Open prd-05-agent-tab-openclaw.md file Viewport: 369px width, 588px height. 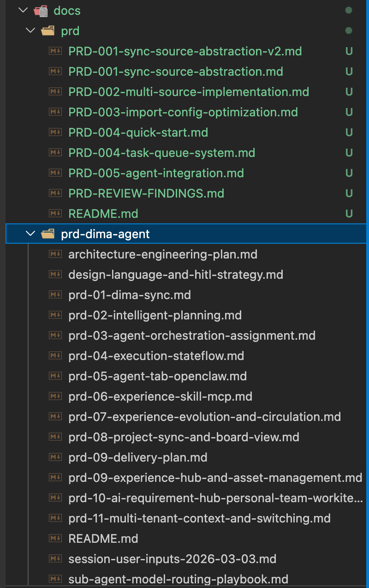pos(157,376)
